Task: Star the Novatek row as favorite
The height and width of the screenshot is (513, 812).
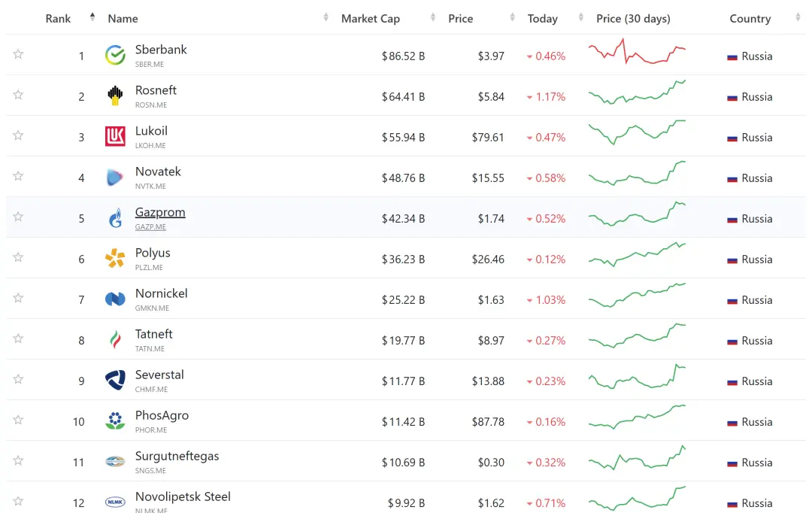Action: 18,176
